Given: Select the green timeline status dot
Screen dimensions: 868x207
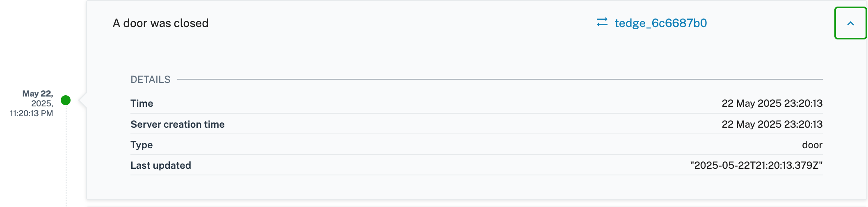Looking at the screenshot, I should tap(66, 100).
